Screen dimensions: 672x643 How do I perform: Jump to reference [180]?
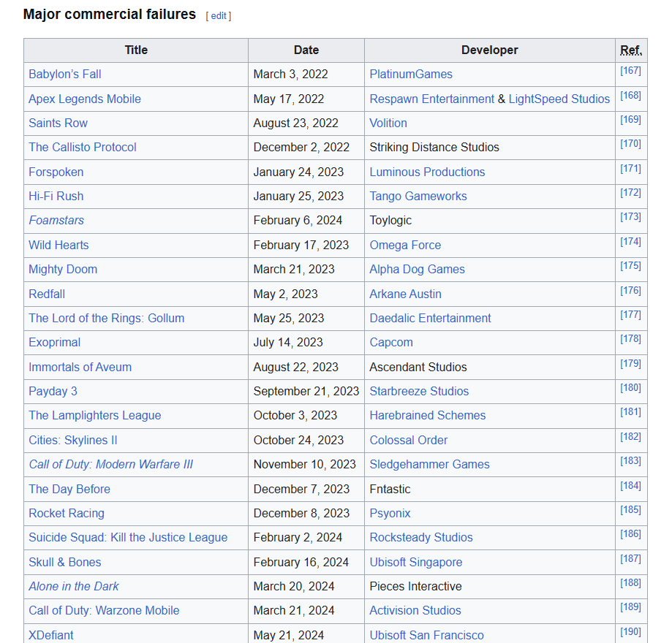click(630, 388)
